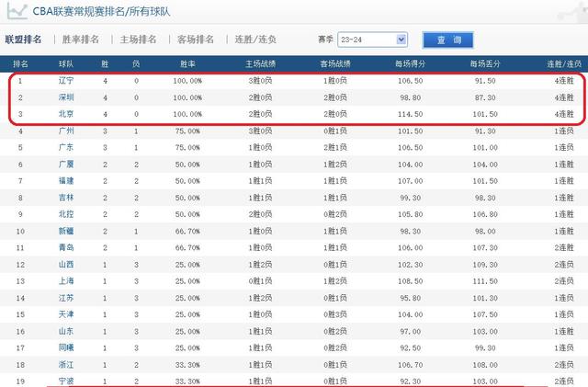Switch to the 客场排名 tab
588x387 pixels.
pos(196,40)
